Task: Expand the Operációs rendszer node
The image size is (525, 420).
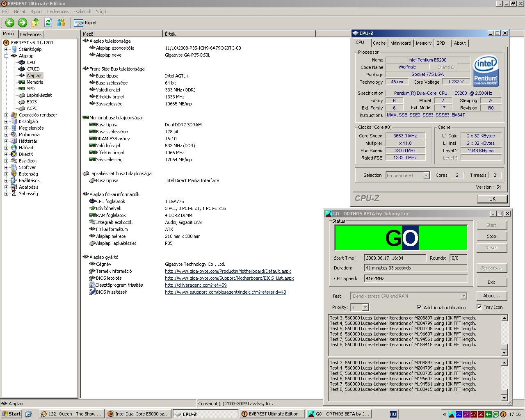Action: [x=6, y=115]
